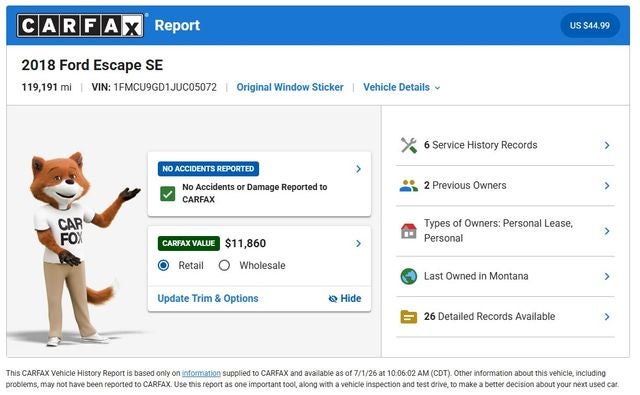This screenshot has height=395, width=640.
Task: Select the Wholesale radio button
Action: [x=224, y=265]
